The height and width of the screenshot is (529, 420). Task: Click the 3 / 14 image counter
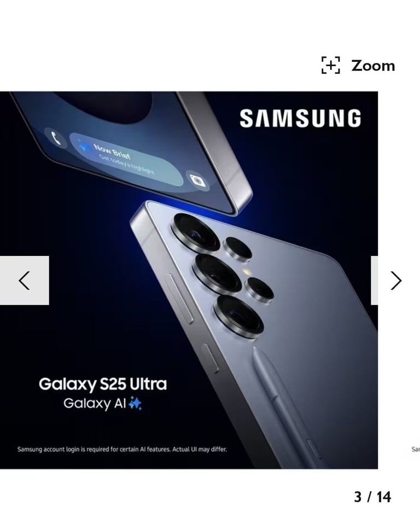[372, 497]
